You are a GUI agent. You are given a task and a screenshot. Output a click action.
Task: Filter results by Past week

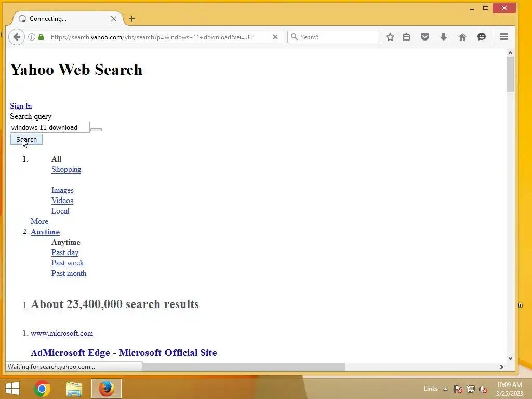point(68,263)
